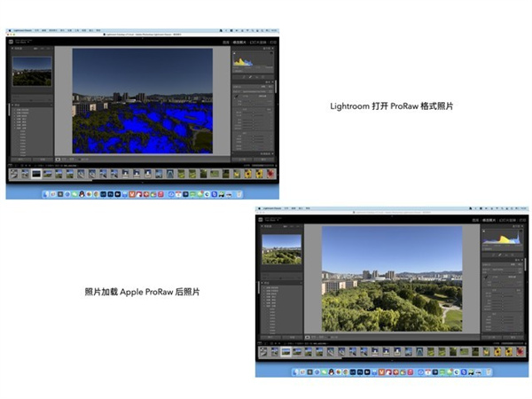
Task: Click the Apple menu icon in the blue-masked photo window
Action: (10, 30)
